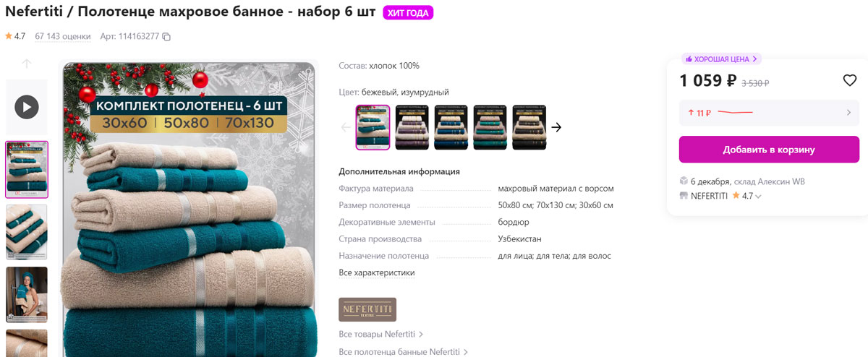This screenshot has height=357, width=868.
Task: Click Добавить в корзину button
Action: pyautogui.click(x=769, y=150)
